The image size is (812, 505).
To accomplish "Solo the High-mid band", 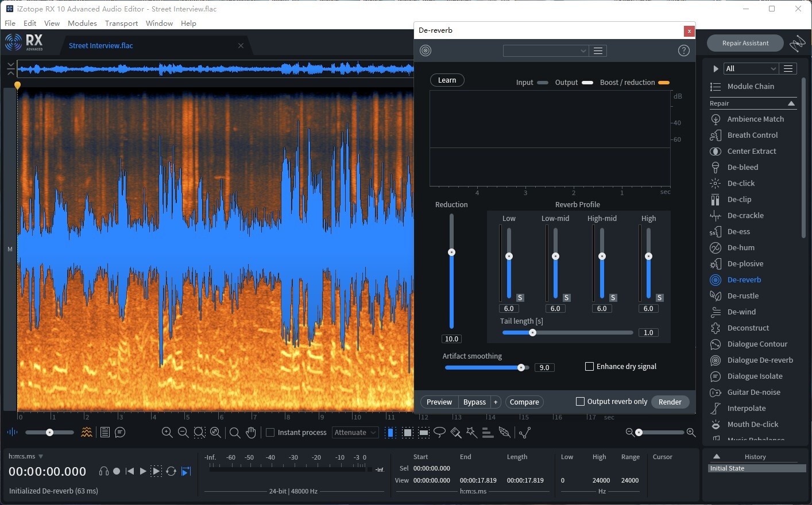I will [x=613, y=298].
